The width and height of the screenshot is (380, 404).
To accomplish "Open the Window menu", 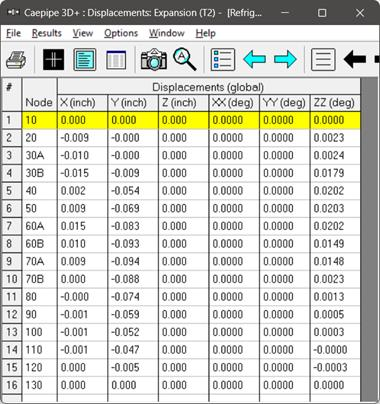I will (166, 33).
